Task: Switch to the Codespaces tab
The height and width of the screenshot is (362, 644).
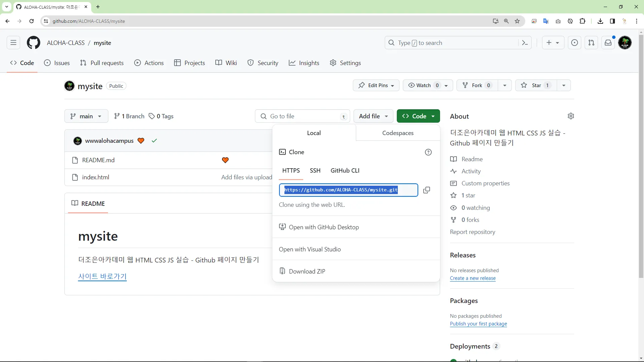Action: coord(398,133)
